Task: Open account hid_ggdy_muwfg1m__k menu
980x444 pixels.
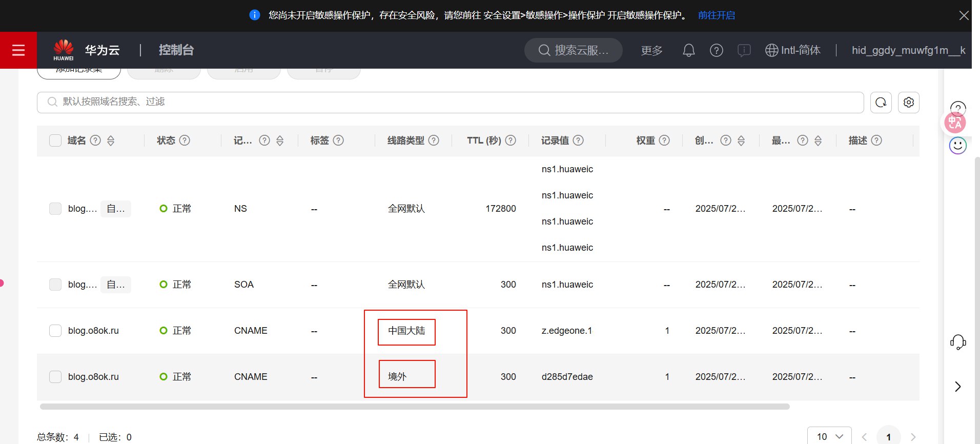Action: click(908, 50)
